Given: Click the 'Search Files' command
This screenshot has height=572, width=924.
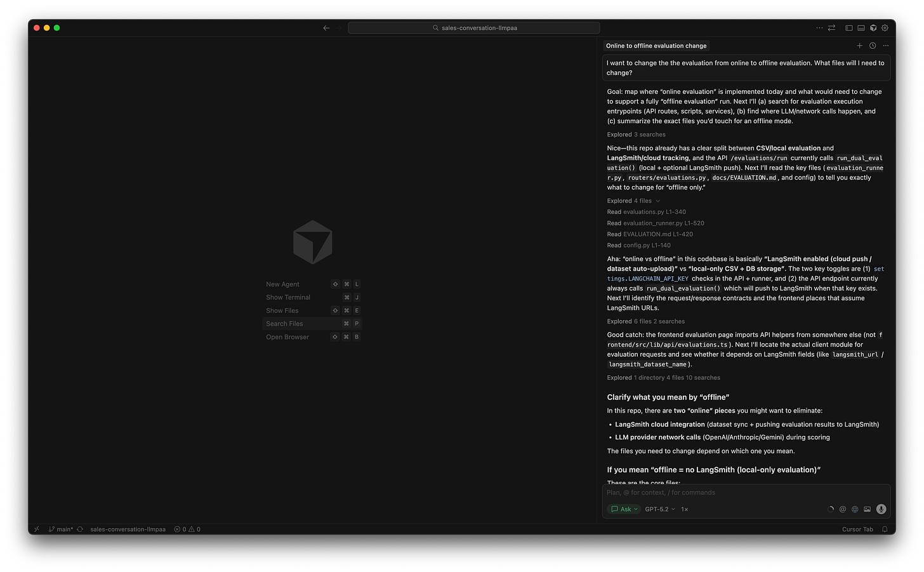Looking at the screenshot, I should point(284,323).
